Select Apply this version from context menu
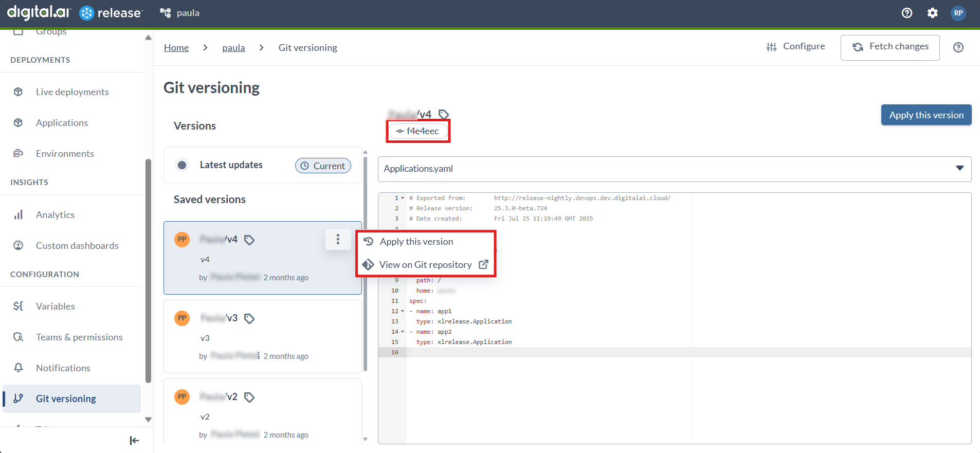The height and width of the screenshot is (453, 980). (426, 242)
